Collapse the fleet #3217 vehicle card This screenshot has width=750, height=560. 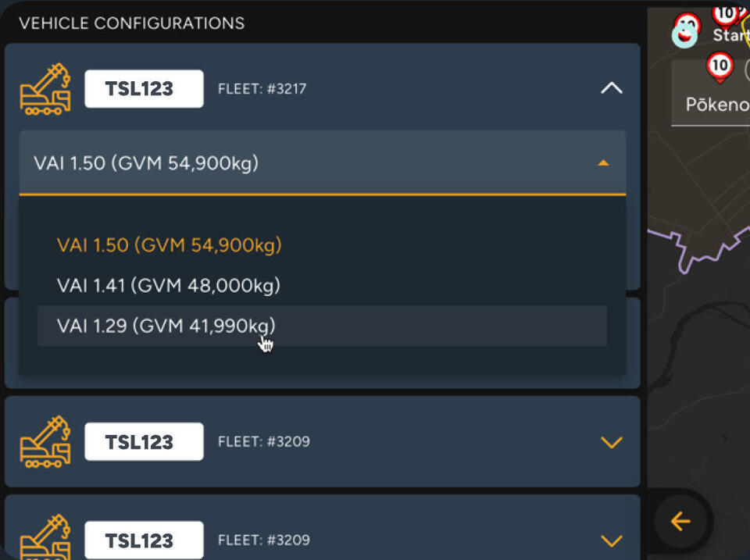(x=611, y=88)
